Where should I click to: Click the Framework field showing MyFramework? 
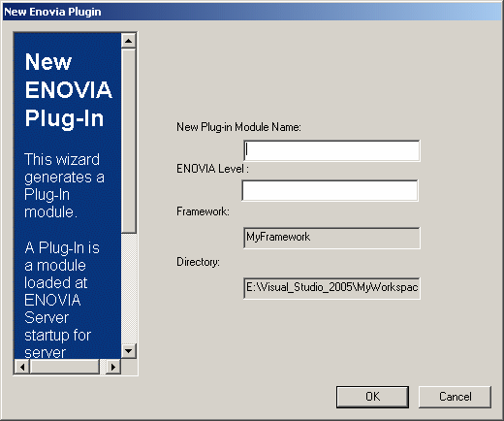[331, 238]
